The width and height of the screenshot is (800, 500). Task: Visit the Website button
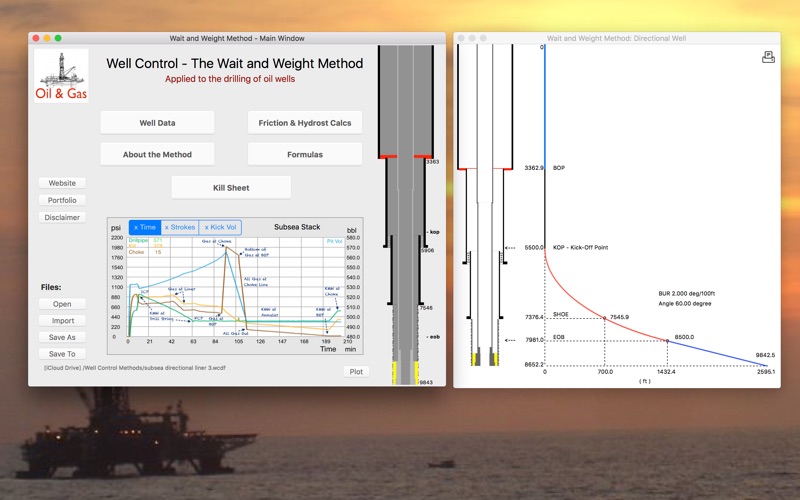coord(62,183)
